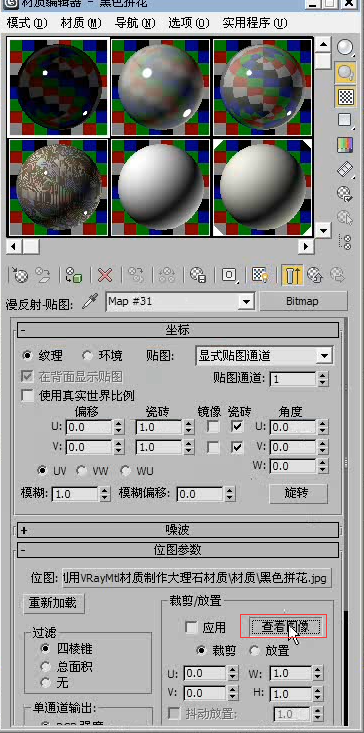Open the 材质 menu

click(x=81, y=22)
